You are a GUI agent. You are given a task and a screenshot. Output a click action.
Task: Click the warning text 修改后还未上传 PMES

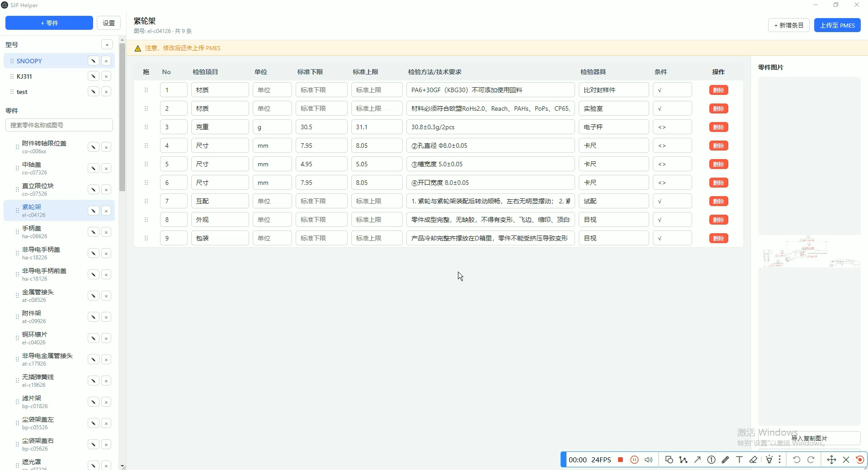point(192,48)
